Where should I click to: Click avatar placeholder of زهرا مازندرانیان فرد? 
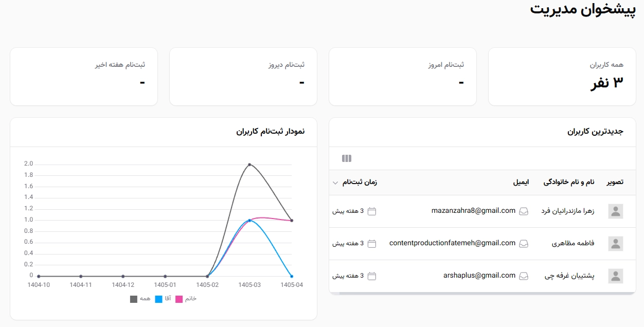(616, 211)
